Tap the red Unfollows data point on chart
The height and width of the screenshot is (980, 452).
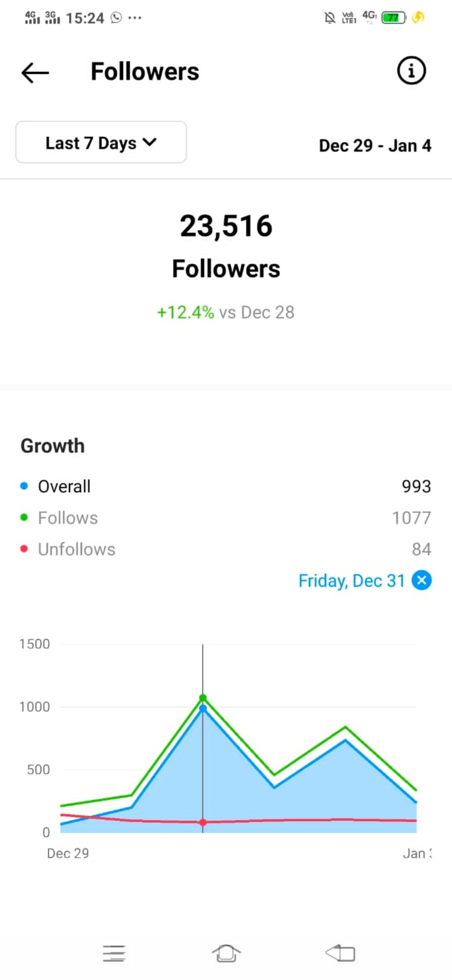[x=203, y=823]
